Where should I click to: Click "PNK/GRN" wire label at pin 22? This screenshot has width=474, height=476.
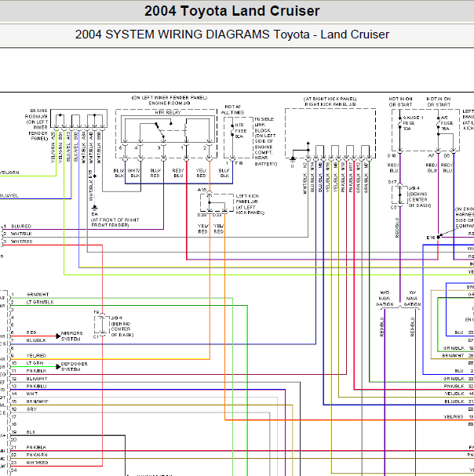37,455
